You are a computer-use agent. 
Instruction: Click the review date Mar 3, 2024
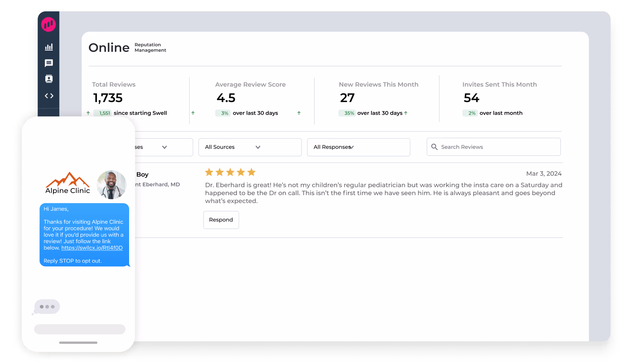(544, 174)
